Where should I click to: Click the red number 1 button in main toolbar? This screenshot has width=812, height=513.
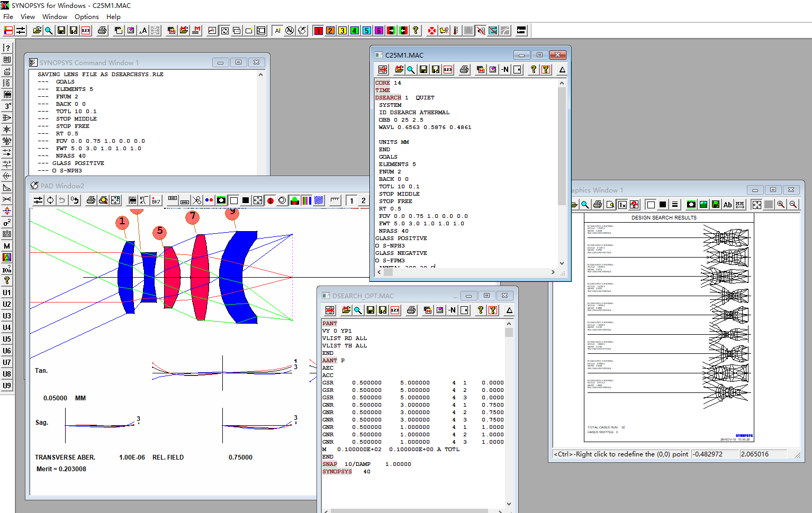coord(318,31)
